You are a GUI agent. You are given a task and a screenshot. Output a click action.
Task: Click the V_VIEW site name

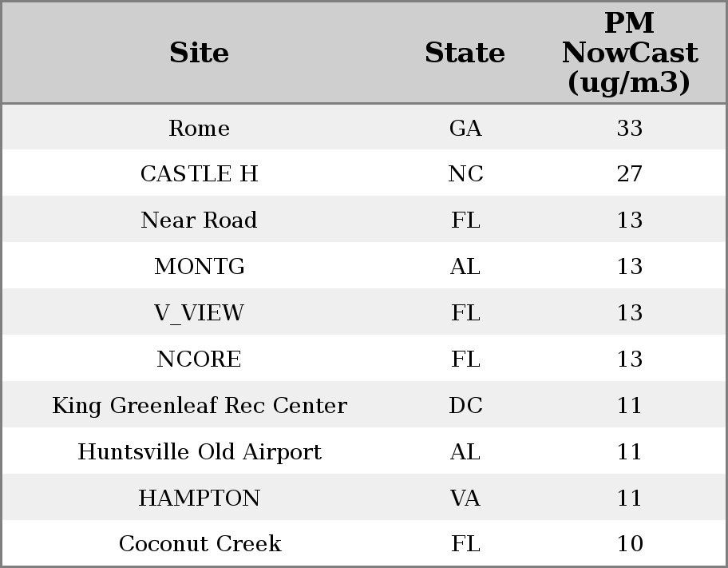(x=199, y=312)
